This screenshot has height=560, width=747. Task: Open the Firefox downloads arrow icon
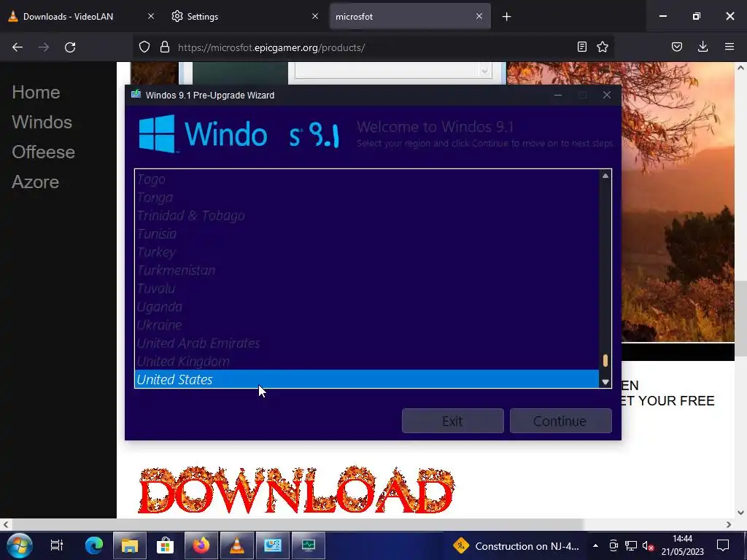[703, 47]
